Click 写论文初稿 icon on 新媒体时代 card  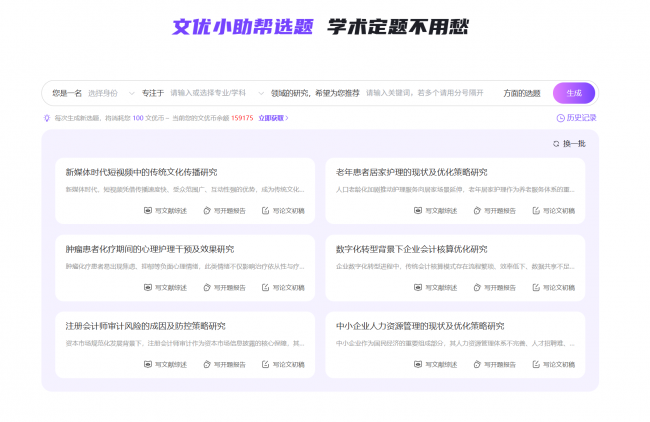tap(266, 211)
